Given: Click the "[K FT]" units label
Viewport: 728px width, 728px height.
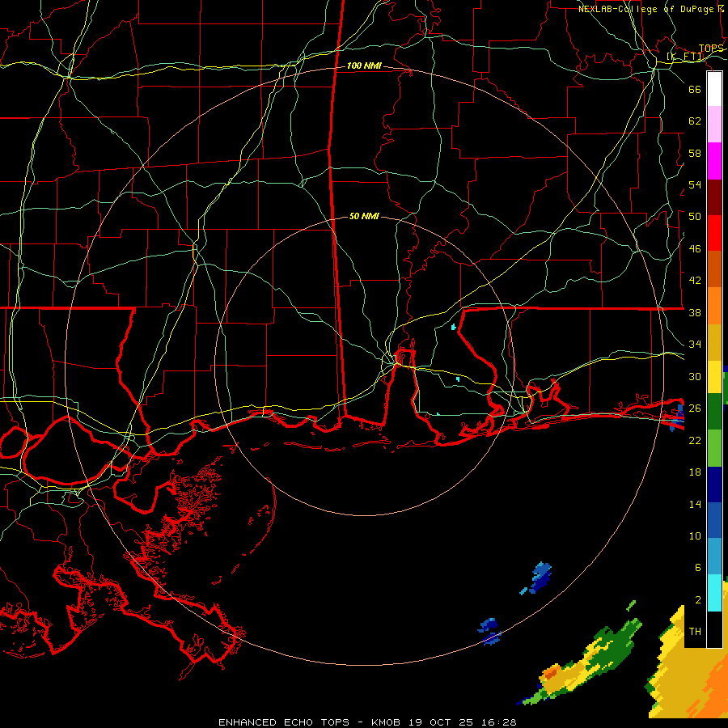Looking at the screenshot, I should click(x=685, y=57).
